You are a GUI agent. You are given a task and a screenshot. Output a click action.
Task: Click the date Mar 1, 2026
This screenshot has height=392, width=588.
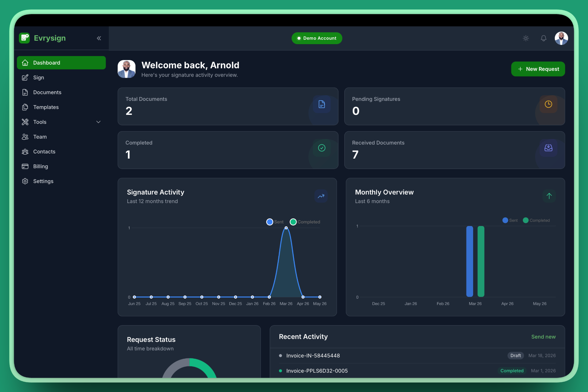tap(543, 371)
